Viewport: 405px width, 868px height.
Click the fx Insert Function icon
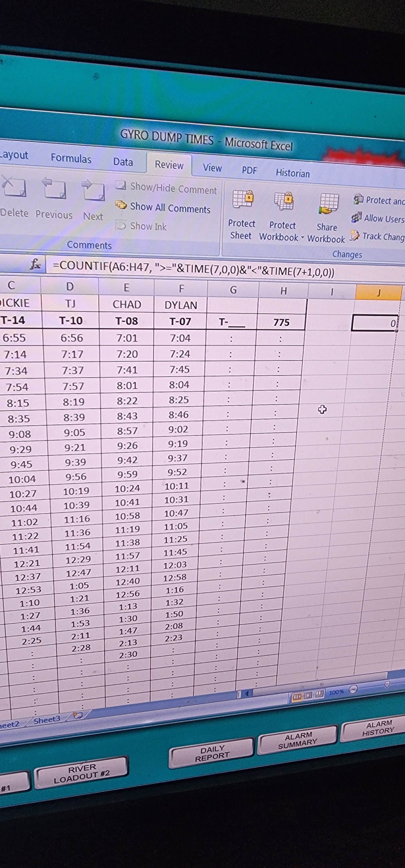pyautogui.click(x=35, y=265)
